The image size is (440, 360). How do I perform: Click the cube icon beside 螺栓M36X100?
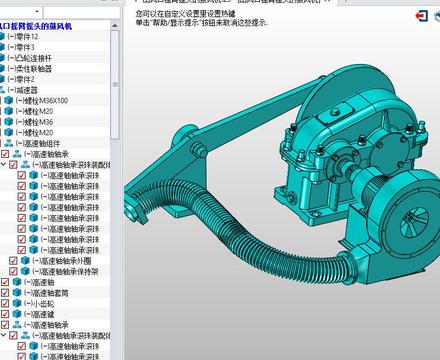tap(9, 100)
